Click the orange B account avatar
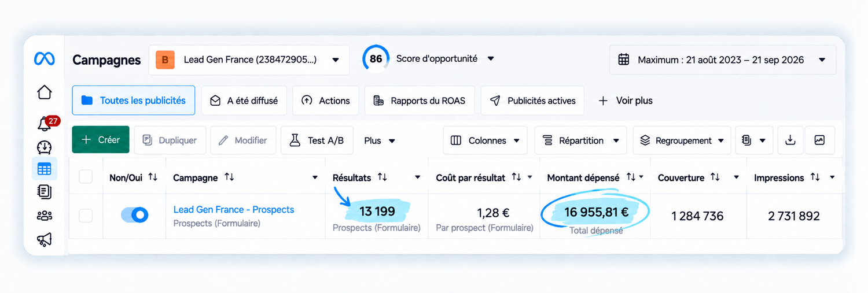 165,60
